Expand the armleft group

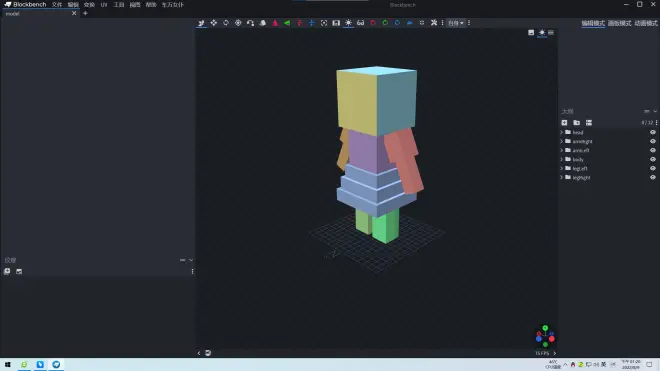(x=562, y=150)
